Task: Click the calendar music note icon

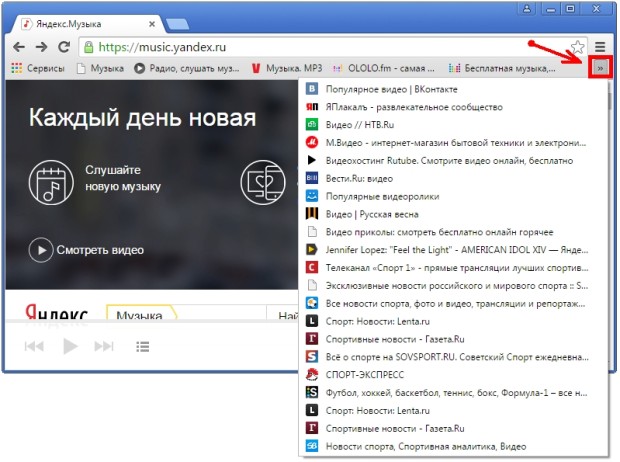Action: coord(51,182)
